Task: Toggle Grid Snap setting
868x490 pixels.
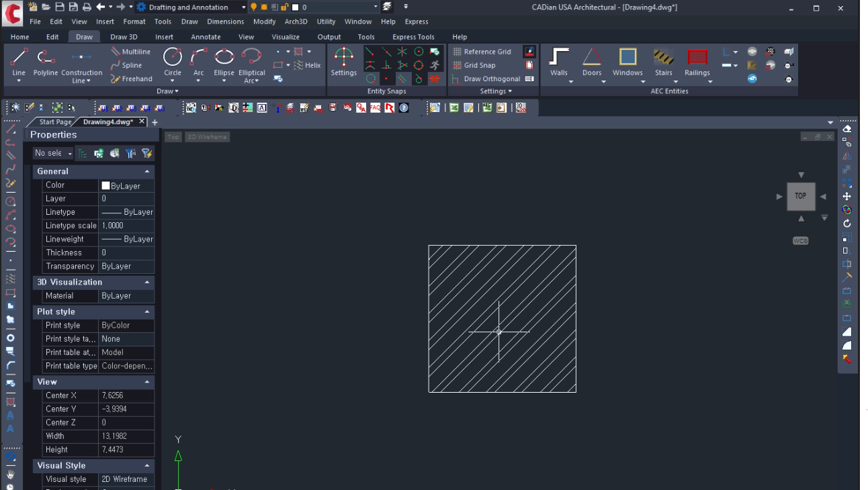Action: (474, 65)
